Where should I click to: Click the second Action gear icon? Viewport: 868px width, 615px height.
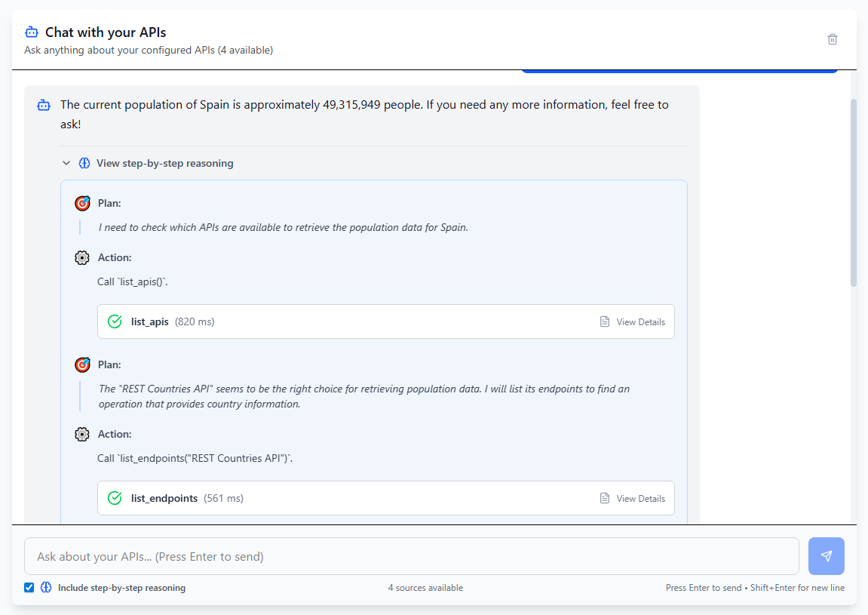(82, 434)
